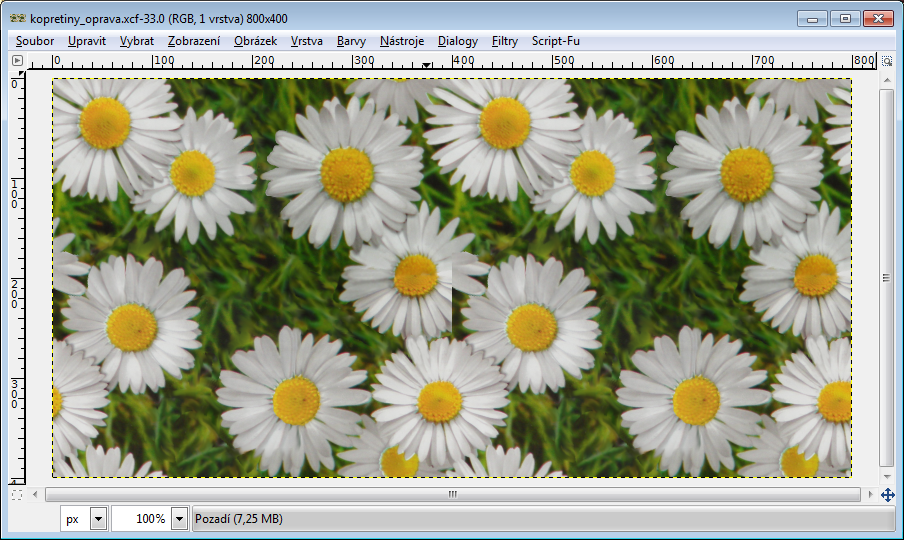Viewport: 904px width, 540px height.
Task: Open the Dialogy menu
Action: point(458,41)
